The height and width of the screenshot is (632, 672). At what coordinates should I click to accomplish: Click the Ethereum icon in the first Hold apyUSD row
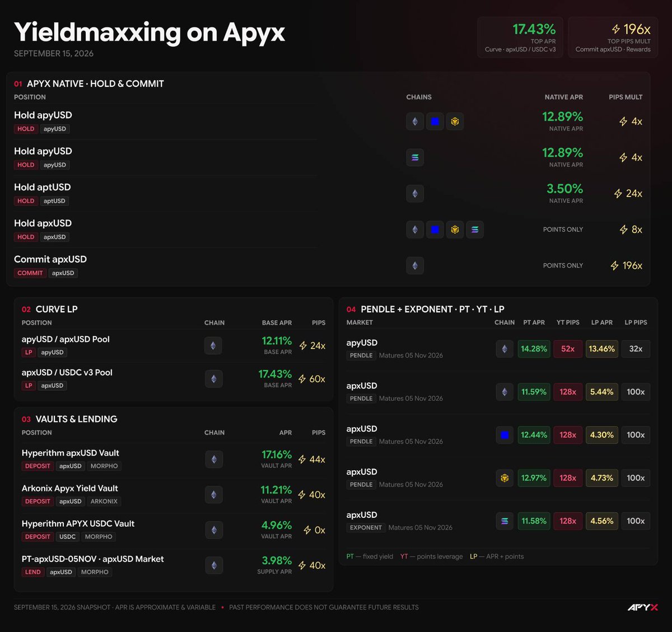415,121
